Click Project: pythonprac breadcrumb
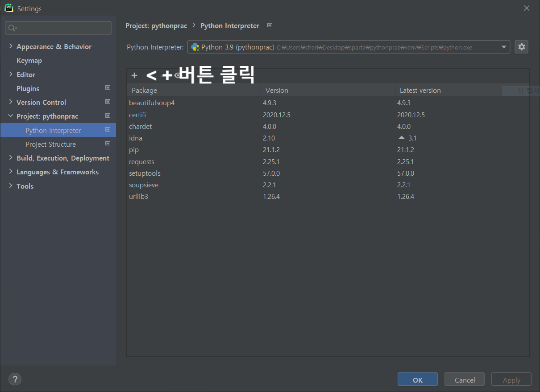Viewport: 540px width, 392px height. [156, 26]
